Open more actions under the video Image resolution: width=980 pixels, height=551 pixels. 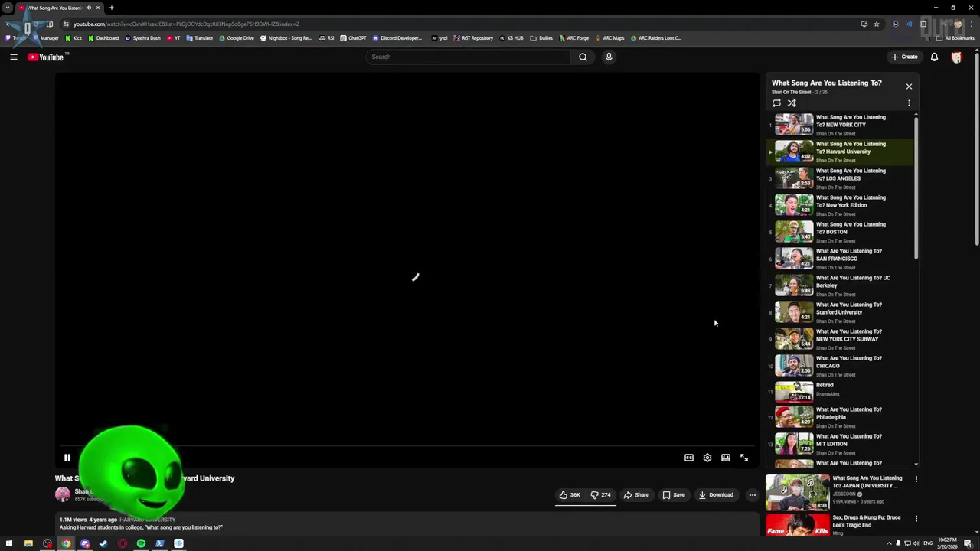coord(753,495)
